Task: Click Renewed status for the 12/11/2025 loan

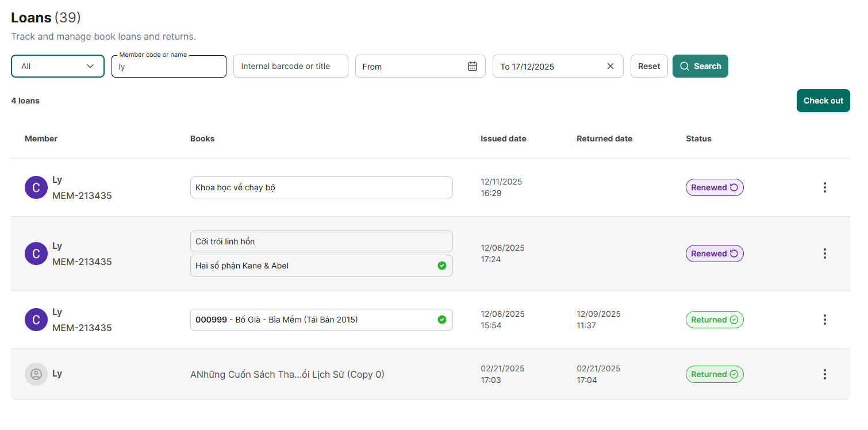Action: click(715, 187)
